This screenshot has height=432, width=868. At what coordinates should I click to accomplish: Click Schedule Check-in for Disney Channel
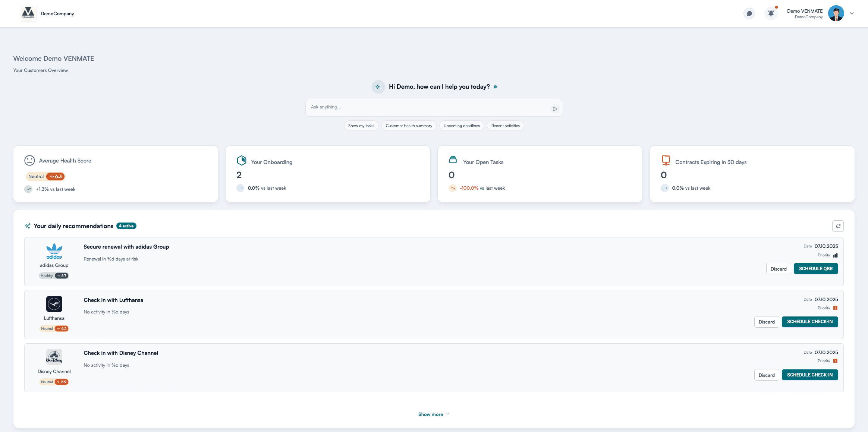tap(810, 375)
